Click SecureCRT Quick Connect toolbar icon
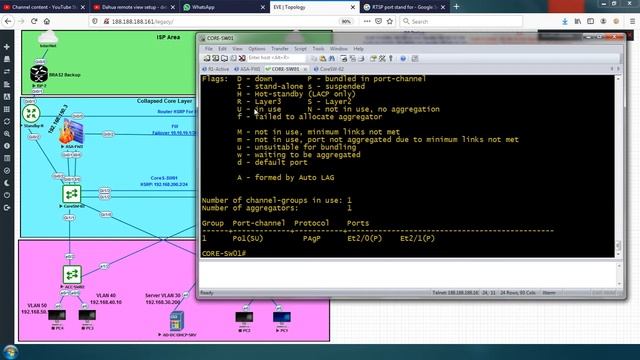 (x=216, y=58)
